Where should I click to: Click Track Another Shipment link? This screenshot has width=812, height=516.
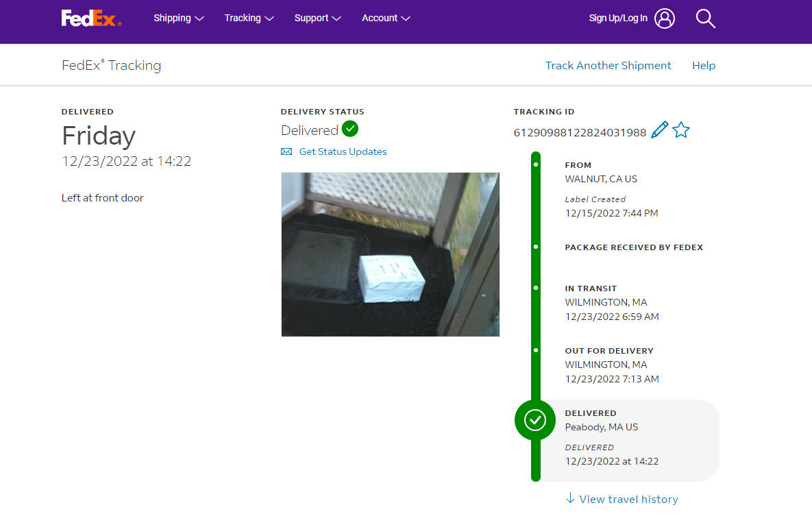[608, 66]
